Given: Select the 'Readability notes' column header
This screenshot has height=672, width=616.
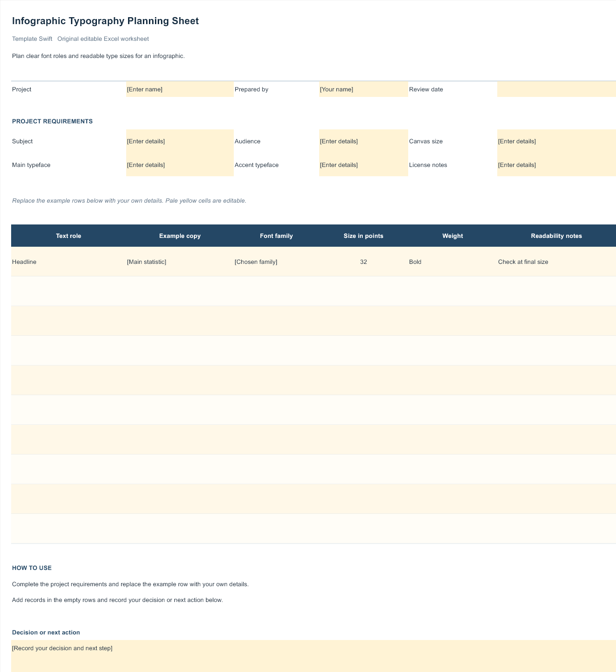Looking at the screenshot, I should (557, 236).
